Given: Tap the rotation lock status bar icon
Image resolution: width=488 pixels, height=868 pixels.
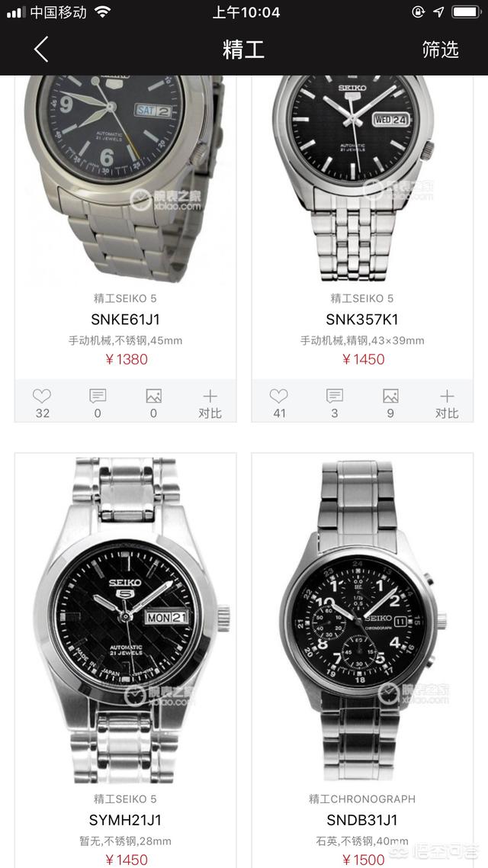Looking at the screenshot, I should click(418, 11).
